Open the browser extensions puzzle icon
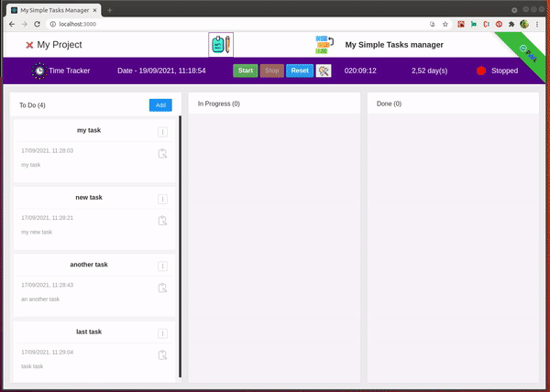The width and height of the screenshot is (550, 392). [x=511, y=24]
